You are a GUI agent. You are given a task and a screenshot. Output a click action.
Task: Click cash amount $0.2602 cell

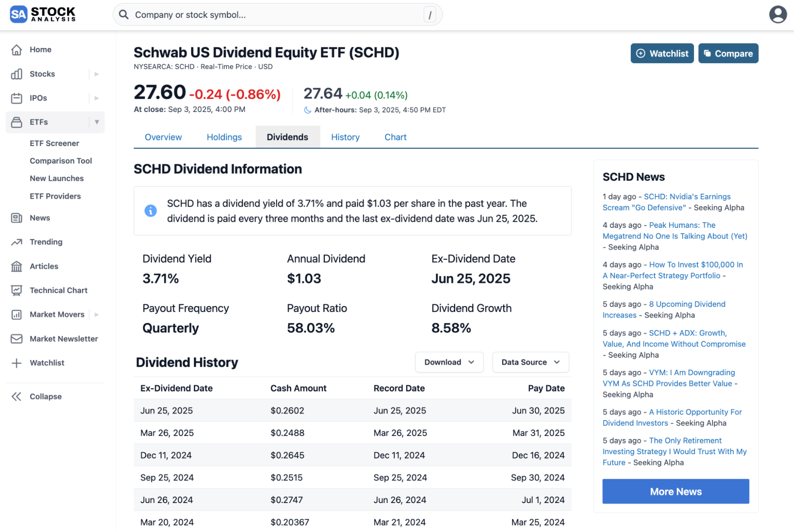[x=287, y=411]
